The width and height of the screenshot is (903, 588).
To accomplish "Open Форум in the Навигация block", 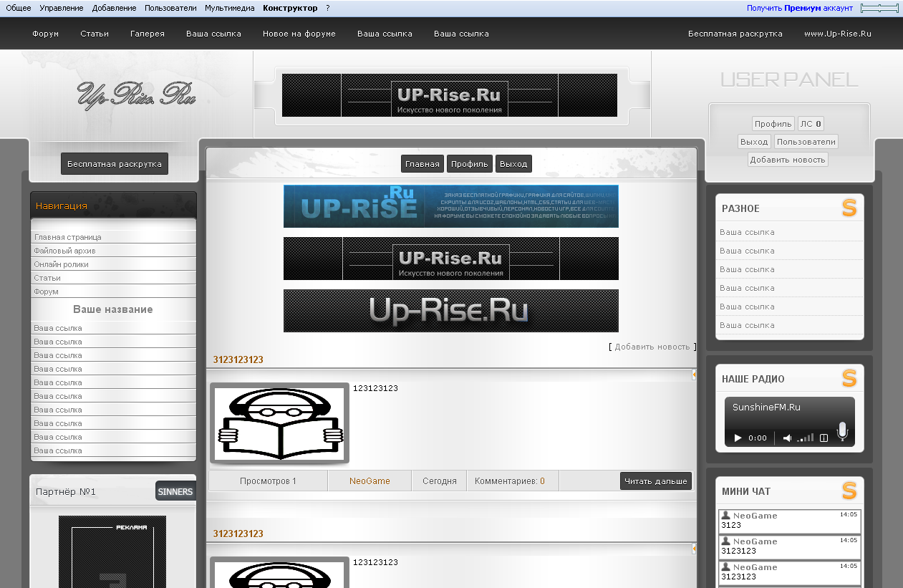I will 46,291.
